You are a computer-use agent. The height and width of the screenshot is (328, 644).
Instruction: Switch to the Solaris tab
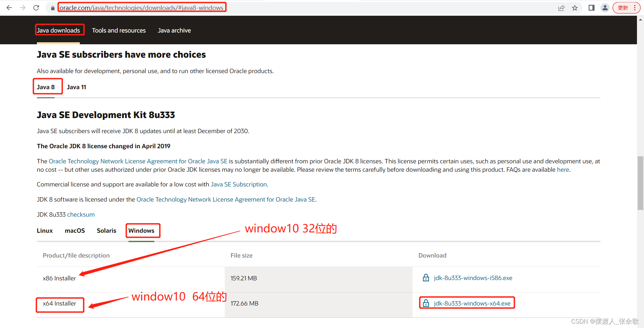point(106,231)
